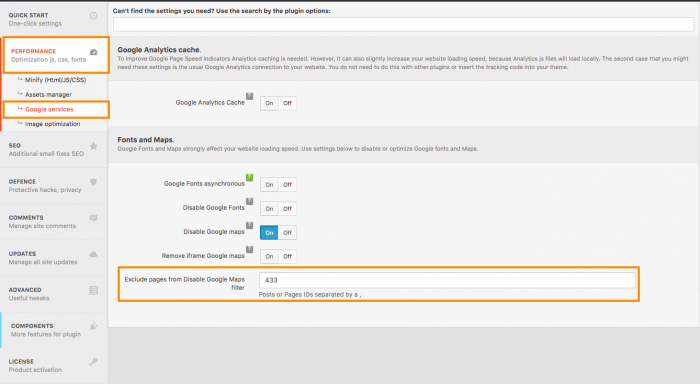This screenshot has width=700, height=384.
Task: Open green hint for Google Fonts asynchronous
Action: pos(250,177)
